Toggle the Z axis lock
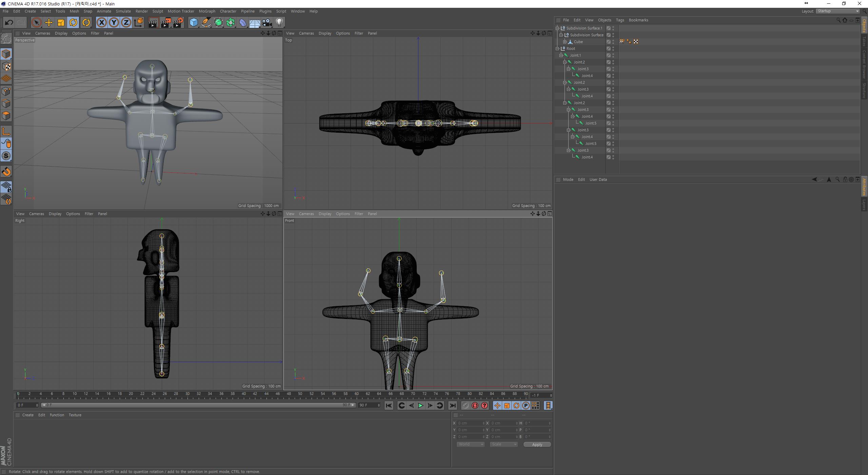868x475 pixels. point(126,23)
